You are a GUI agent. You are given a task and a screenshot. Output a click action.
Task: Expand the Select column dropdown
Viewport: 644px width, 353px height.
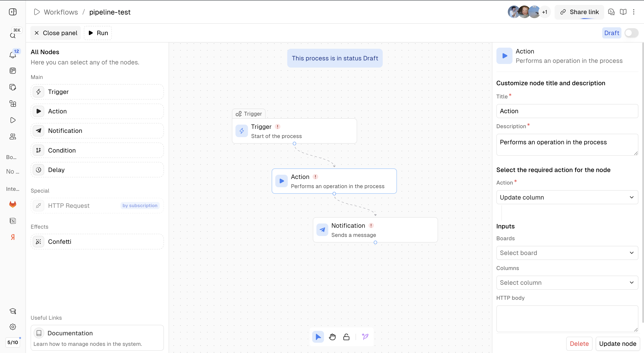click(567, 283)
